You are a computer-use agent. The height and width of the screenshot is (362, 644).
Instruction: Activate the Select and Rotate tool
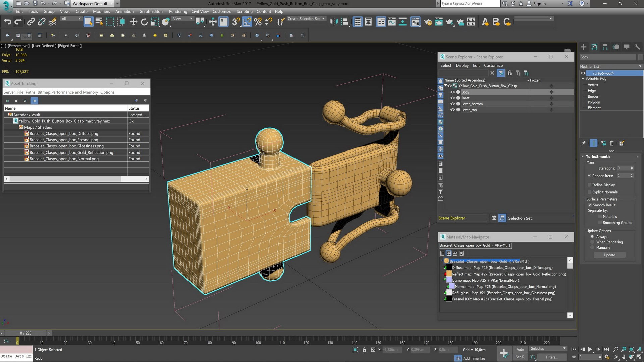click(144, 22)
